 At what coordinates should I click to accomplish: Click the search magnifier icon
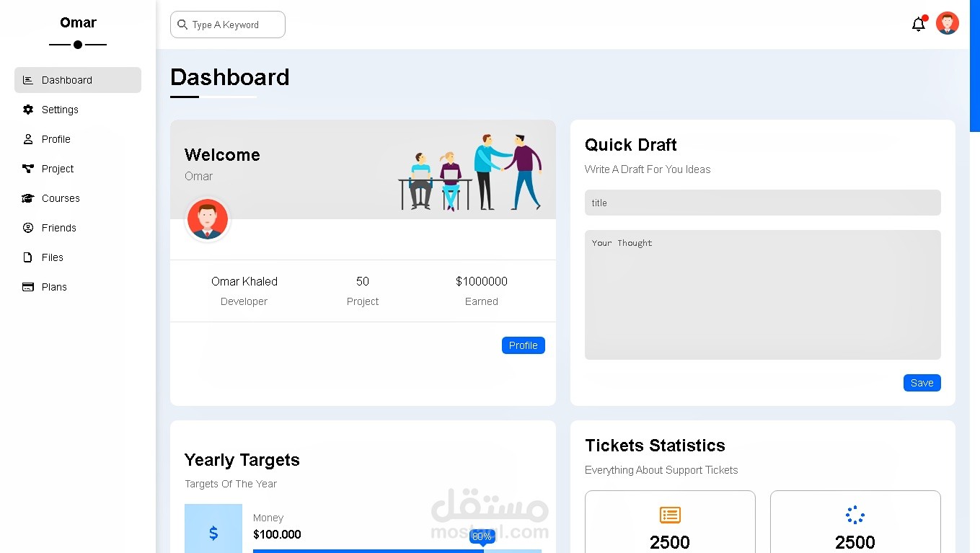tap(182, 25)
